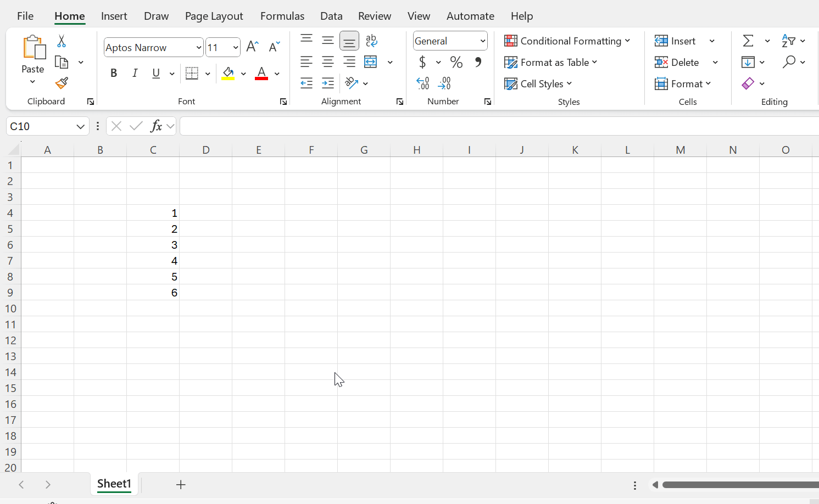The height and width of the screenshot is (504, 819).
Task: Toggle Align Right
Action: pos(349,62)
